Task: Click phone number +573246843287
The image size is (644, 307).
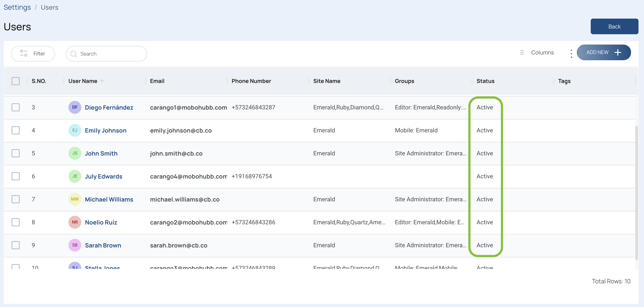Action: (x=253, y=107)
